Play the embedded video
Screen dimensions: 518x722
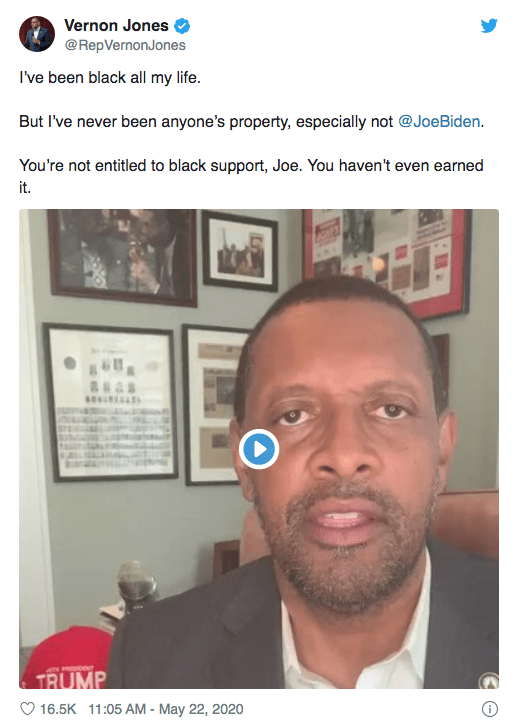pyautogui.click(x=259, y=449)
